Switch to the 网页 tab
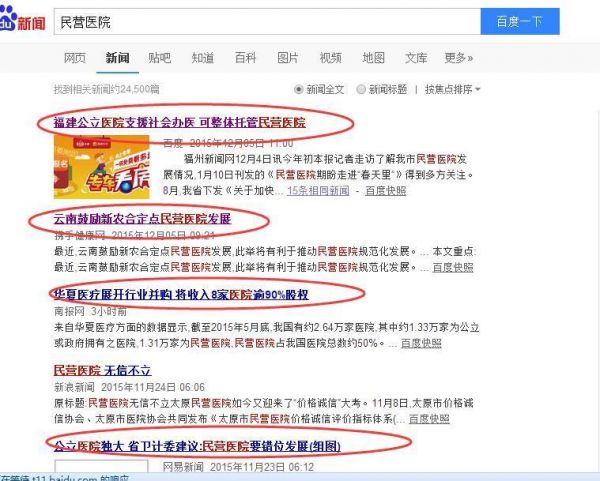Screen dimensions: 600x481 (x=75, y=58)
